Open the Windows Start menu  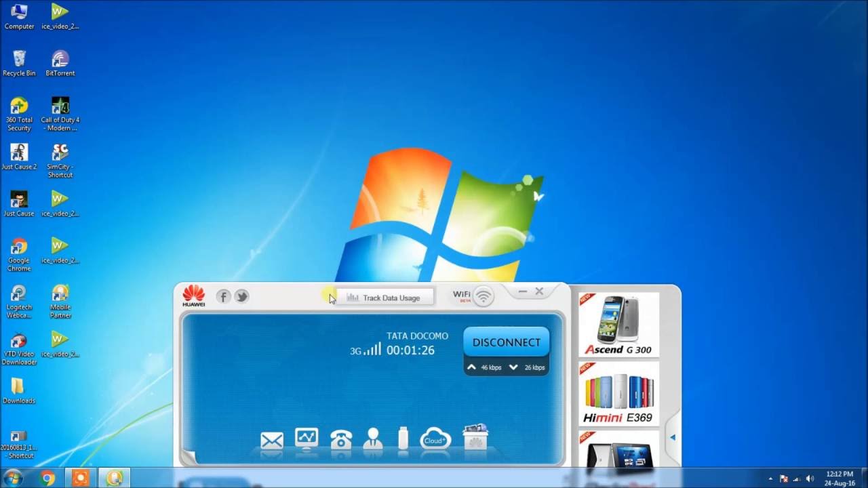pyautogui.click(x=13, y=478)
